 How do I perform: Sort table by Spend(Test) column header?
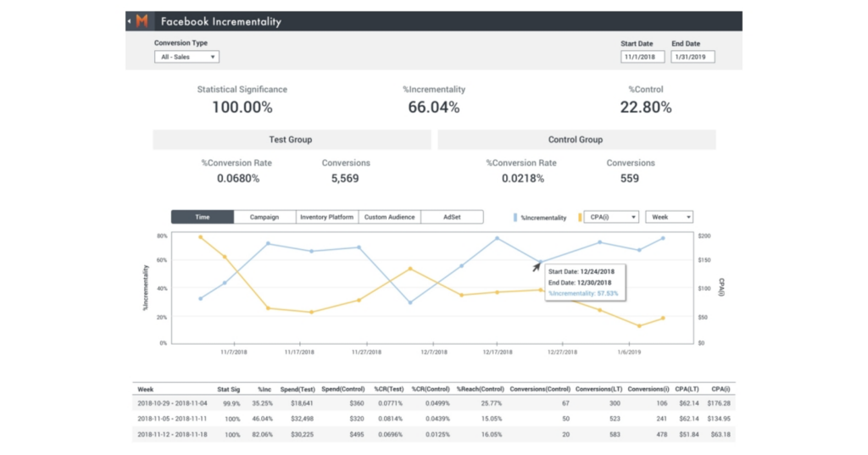(297, 389)
